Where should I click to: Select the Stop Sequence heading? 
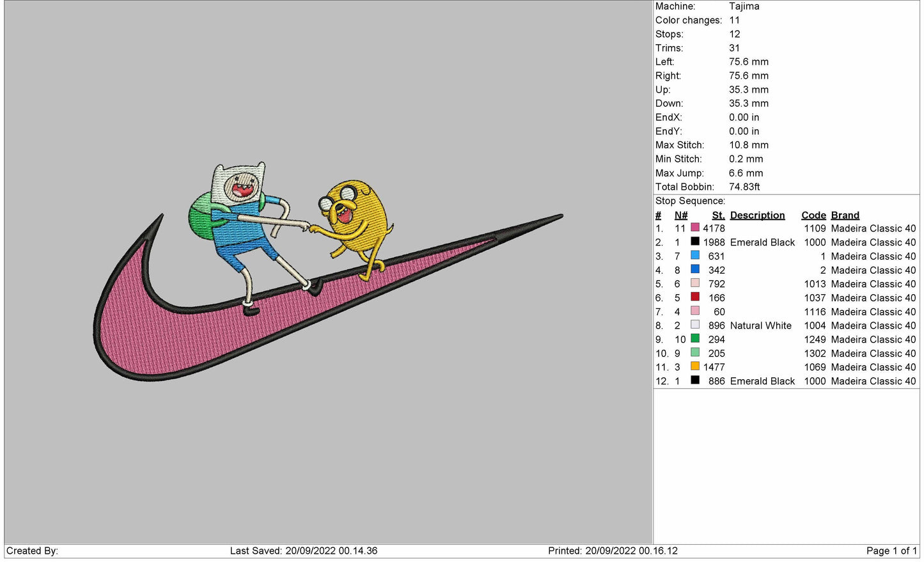(690, 201)
